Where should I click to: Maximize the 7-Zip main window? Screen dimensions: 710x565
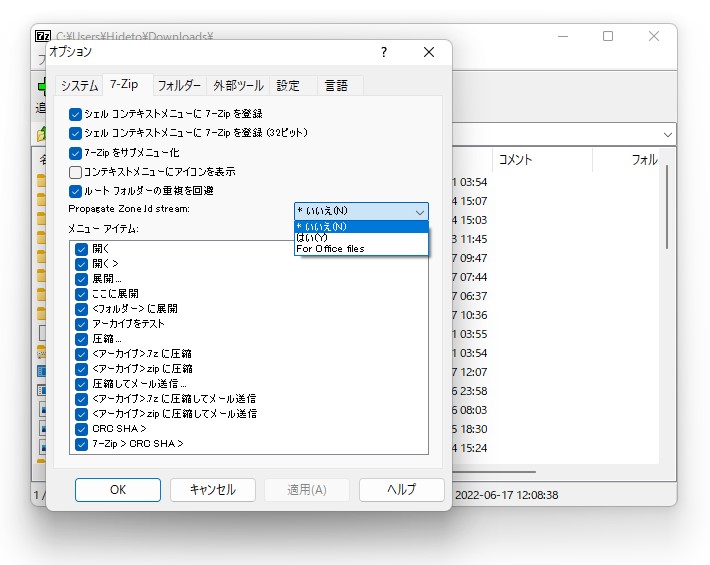(608, 36)
